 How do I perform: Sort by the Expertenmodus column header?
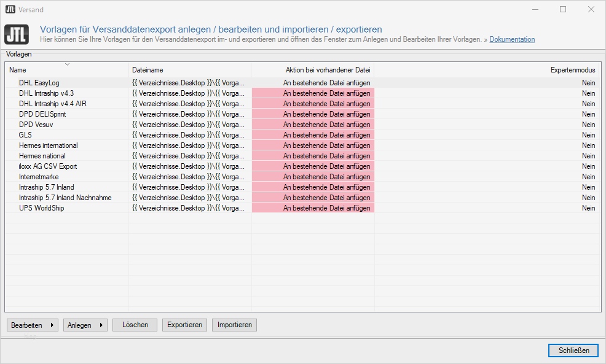[487, 70]
